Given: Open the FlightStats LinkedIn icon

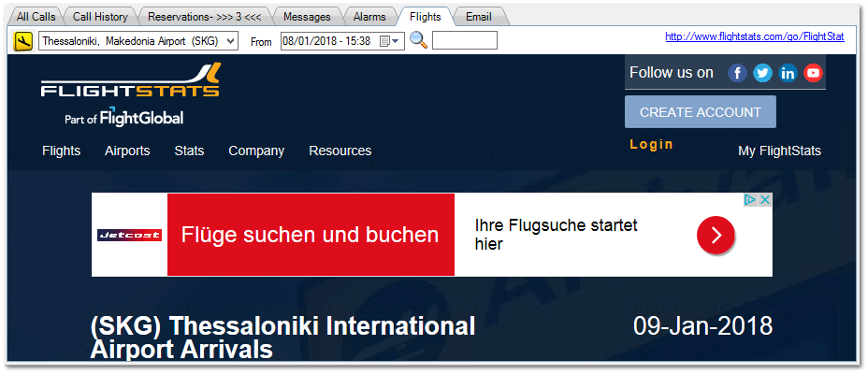Looking at the screenshot, I should point(788,73).
